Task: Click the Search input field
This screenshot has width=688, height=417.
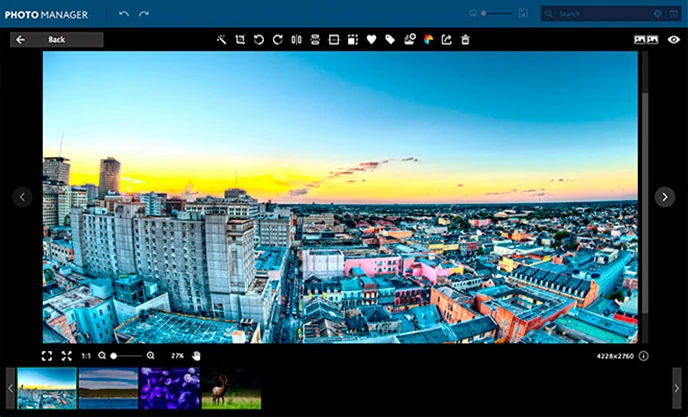Action: pyautogui.click(x=603, y=14)
